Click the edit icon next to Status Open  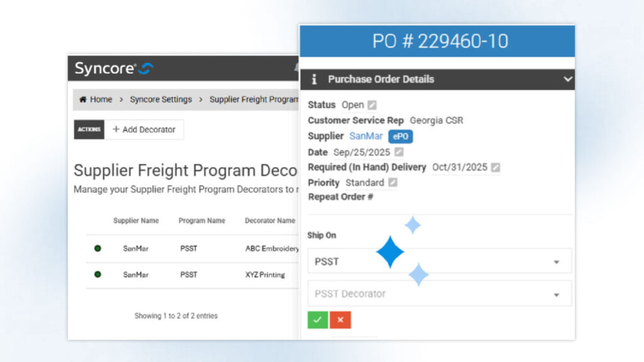(x=372, y=105)
